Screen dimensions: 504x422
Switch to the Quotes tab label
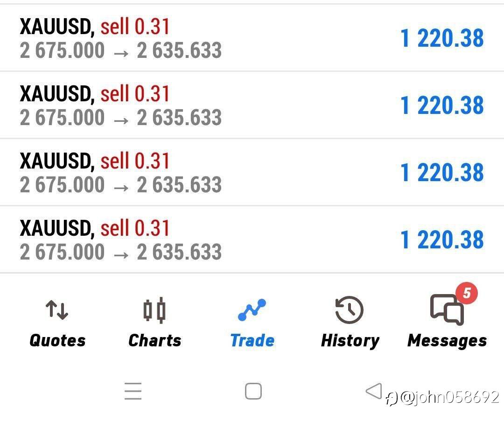pos(57,340)
